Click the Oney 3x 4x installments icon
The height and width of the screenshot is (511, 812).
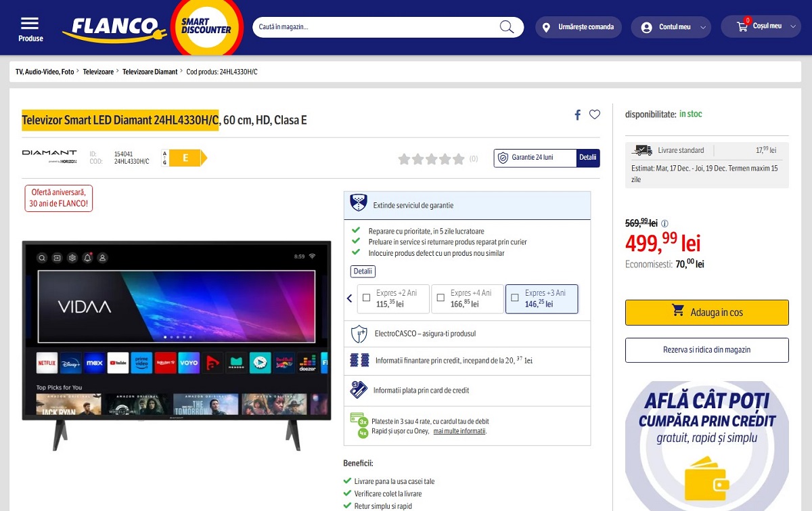click(x=359, y=426)
